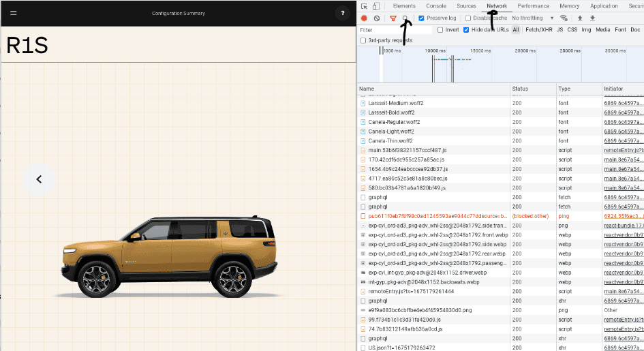Uncheck the Preserve log checkbox
The height and width of the screenshot is (351, 644).
point(421,18)
